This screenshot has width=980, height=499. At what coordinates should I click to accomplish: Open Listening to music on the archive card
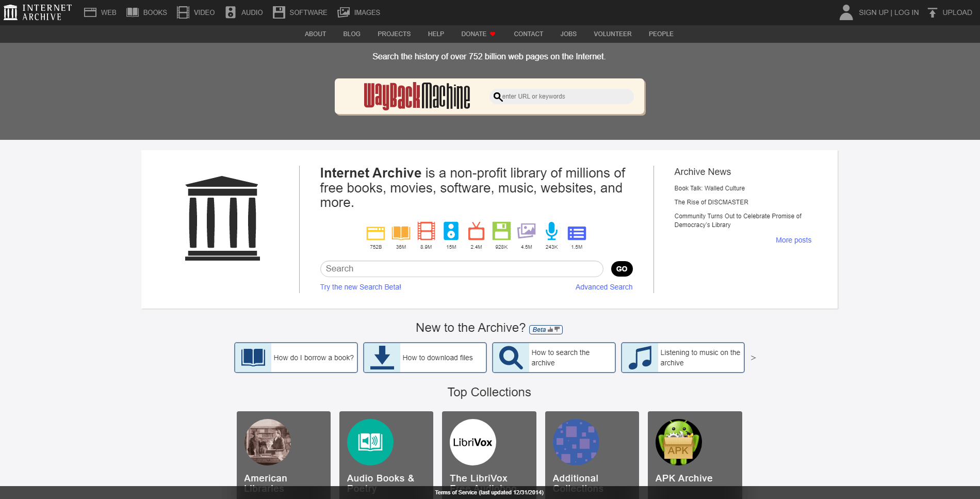tap(683, 358)
